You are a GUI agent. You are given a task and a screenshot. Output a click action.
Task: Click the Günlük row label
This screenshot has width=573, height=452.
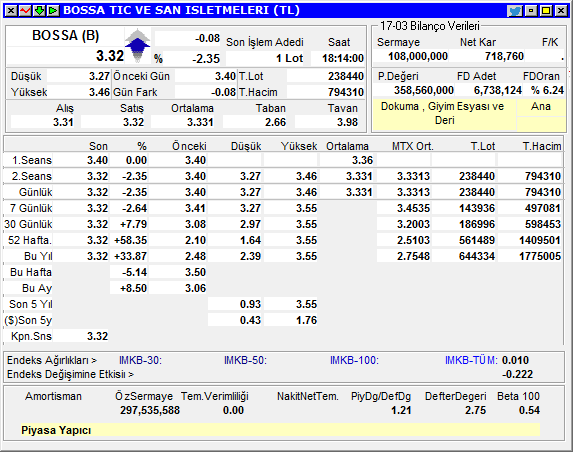(x=35, y=192)
